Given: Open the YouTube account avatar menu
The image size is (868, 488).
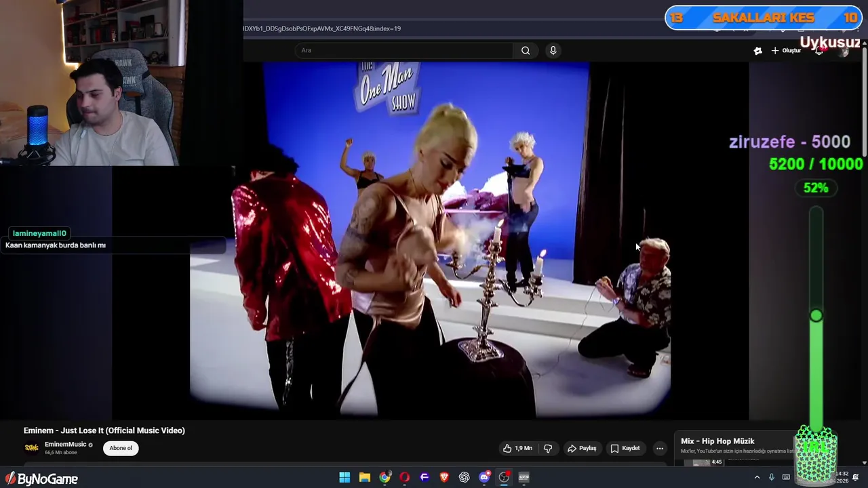Looking at the screenshot, I should pos(843,51).
